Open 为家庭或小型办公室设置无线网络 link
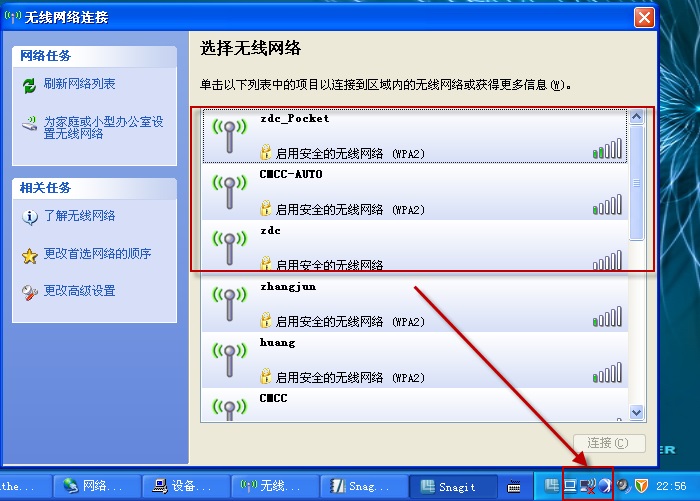This screenshot has width=700, height=501. (x=103, y=128)
